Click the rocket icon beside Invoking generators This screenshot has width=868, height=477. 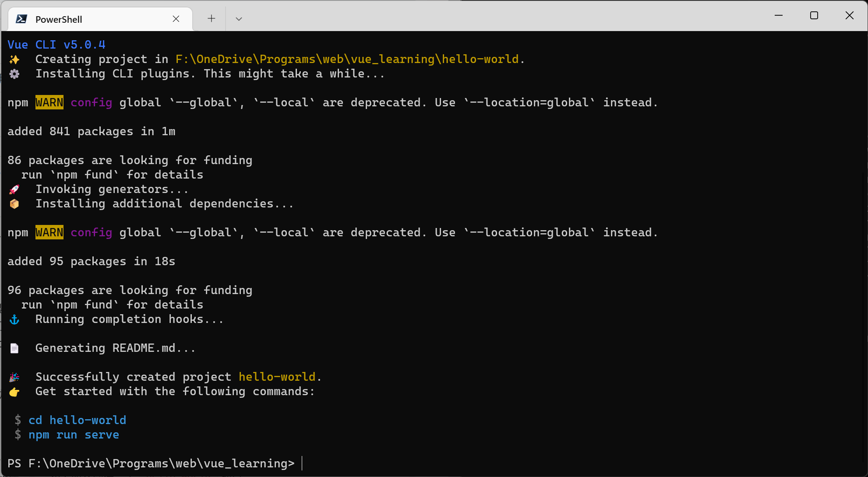tap(14, 189)
